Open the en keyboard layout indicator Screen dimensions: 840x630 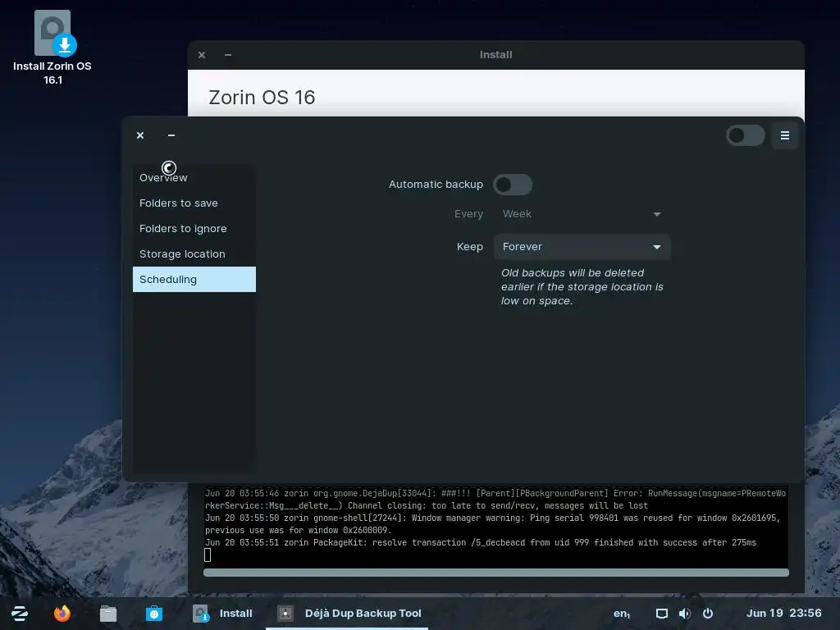tap(622, 614)
